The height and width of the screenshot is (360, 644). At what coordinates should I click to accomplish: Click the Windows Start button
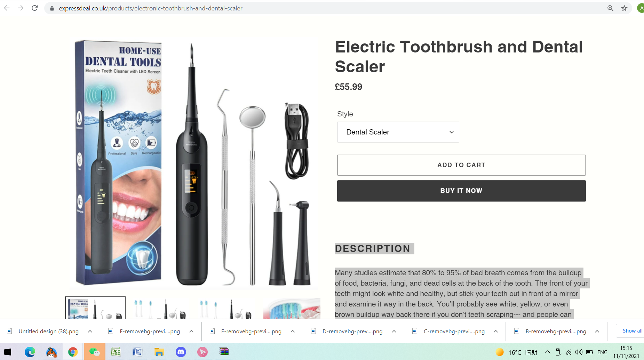click(x=8, y=352)
